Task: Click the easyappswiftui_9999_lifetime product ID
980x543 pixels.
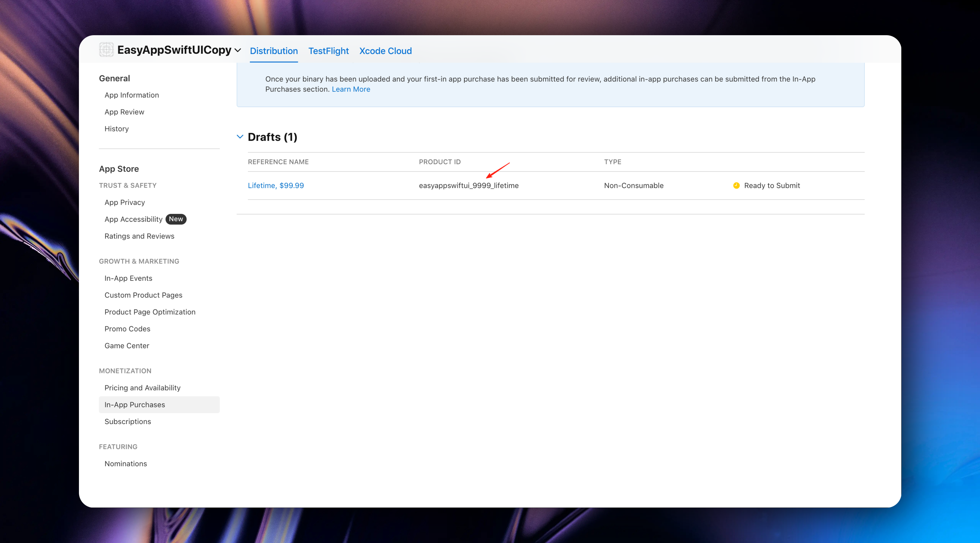Action: (468, 185)
